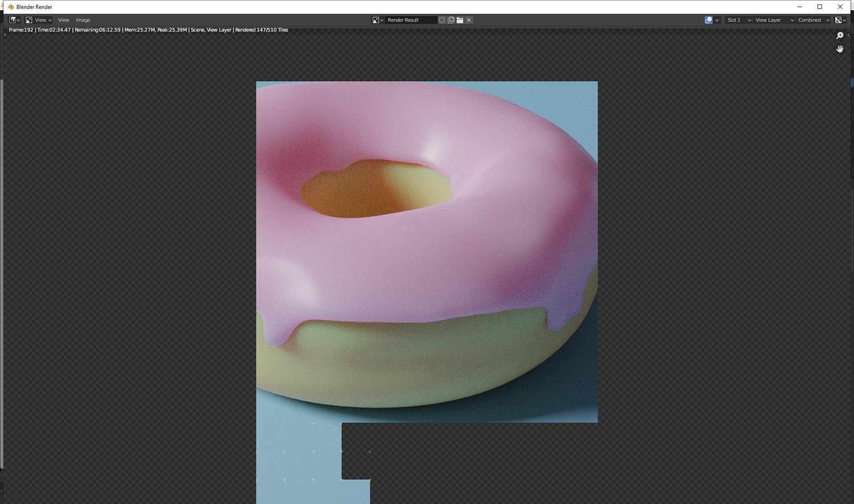The height and width of the screenshot is (504, 854).
Task: Minimize the Blender Render window
Action: click(x=800, y=7)
